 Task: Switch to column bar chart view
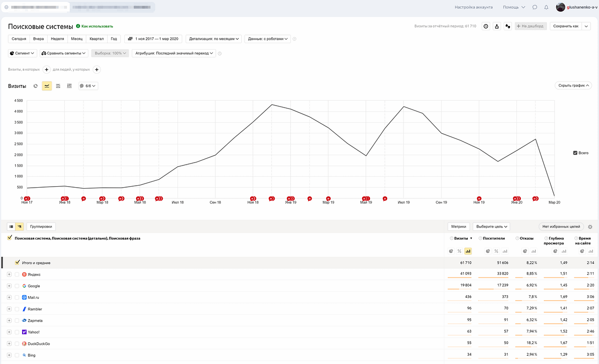(x=69, y=86)
